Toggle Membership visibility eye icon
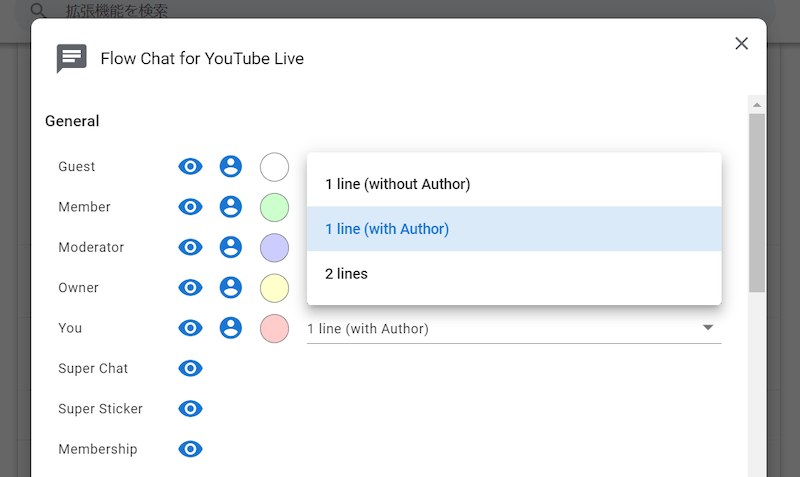Screen dimensions: 800x477 [190, 449]
